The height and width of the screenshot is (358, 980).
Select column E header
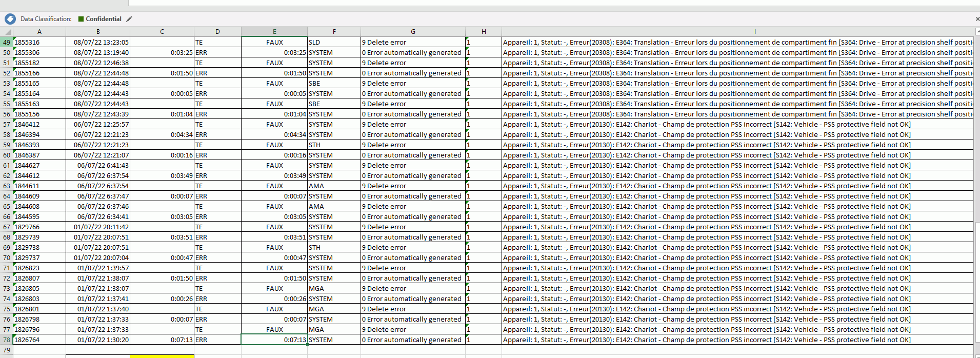pos(274,32)
